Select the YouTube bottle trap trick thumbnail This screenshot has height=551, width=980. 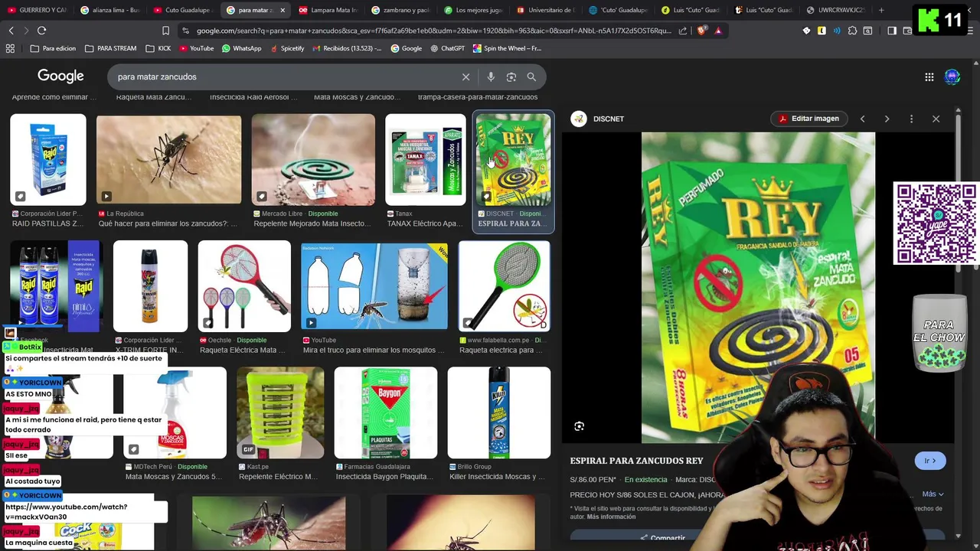374,286
